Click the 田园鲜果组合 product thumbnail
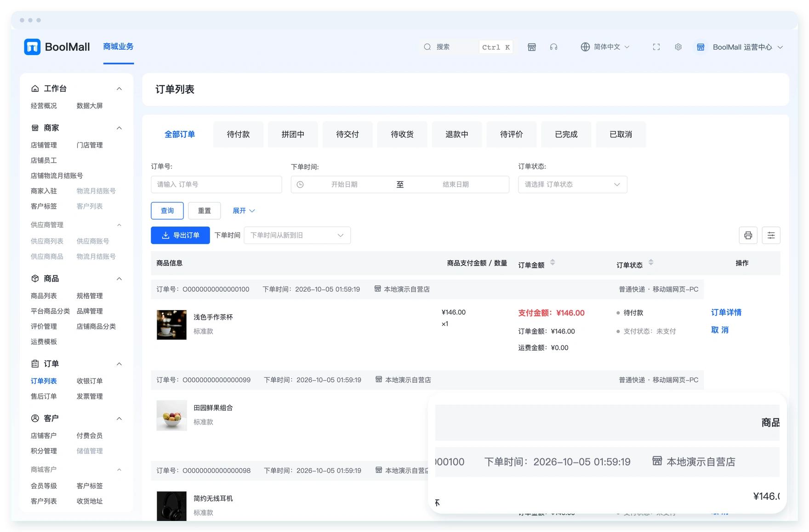 (x=171, y=415)
